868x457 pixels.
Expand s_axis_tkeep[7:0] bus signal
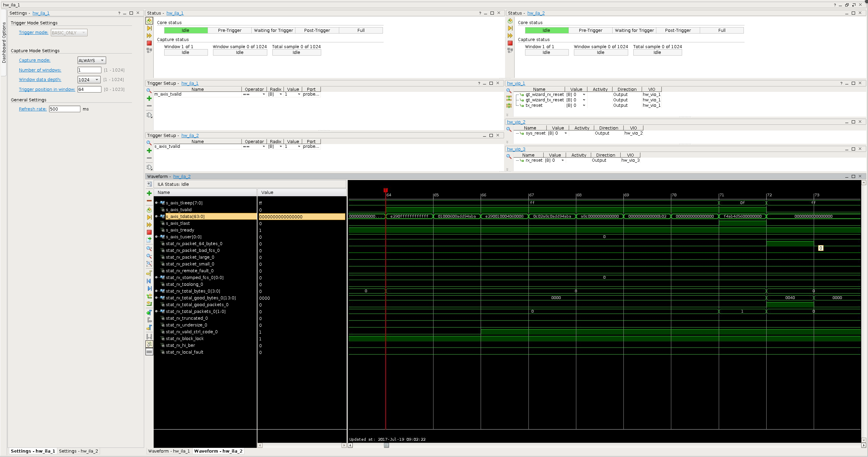pos(156,203)
